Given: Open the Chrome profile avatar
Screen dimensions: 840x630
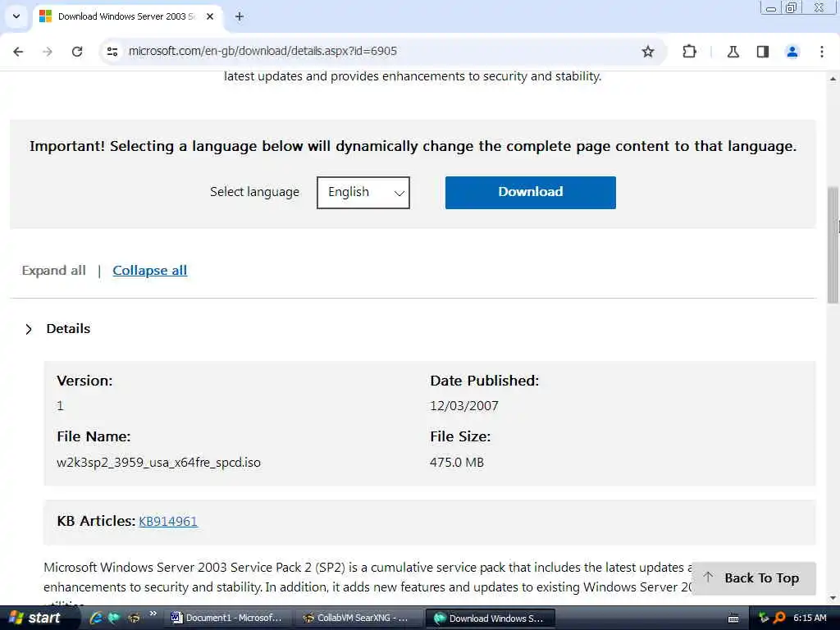Looking at the screenshot, I should [792, 52].
